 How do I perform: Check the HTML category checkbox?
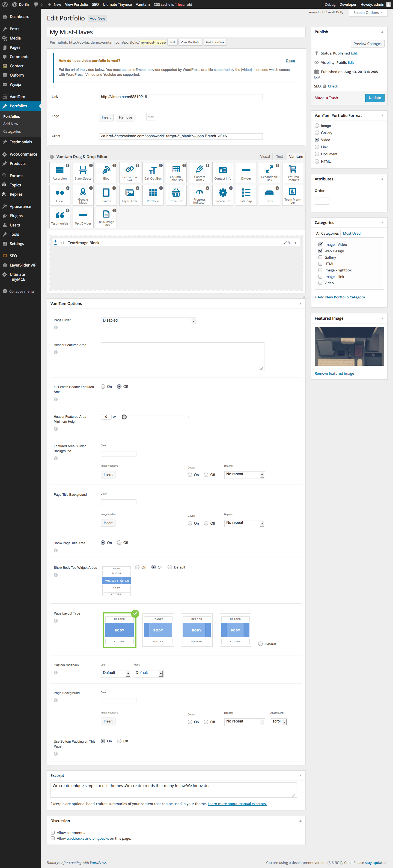[320, 264]
